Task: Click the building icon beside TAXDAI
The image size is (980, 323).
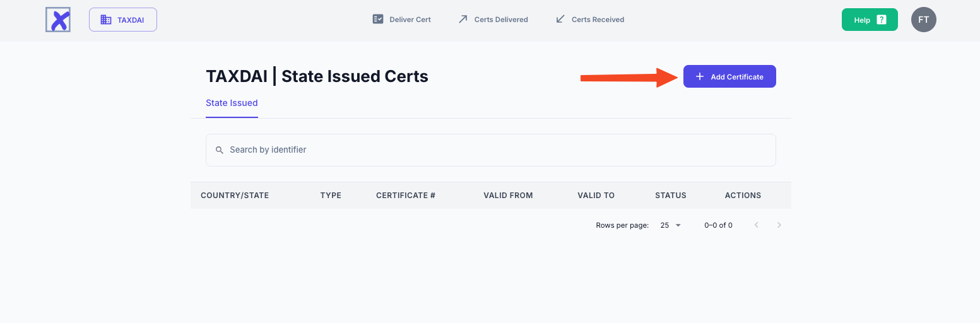Action: 106,20
